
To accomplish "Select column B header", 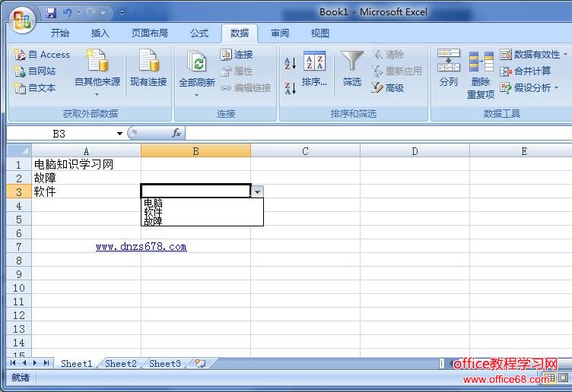I will (x=196, y=151).
